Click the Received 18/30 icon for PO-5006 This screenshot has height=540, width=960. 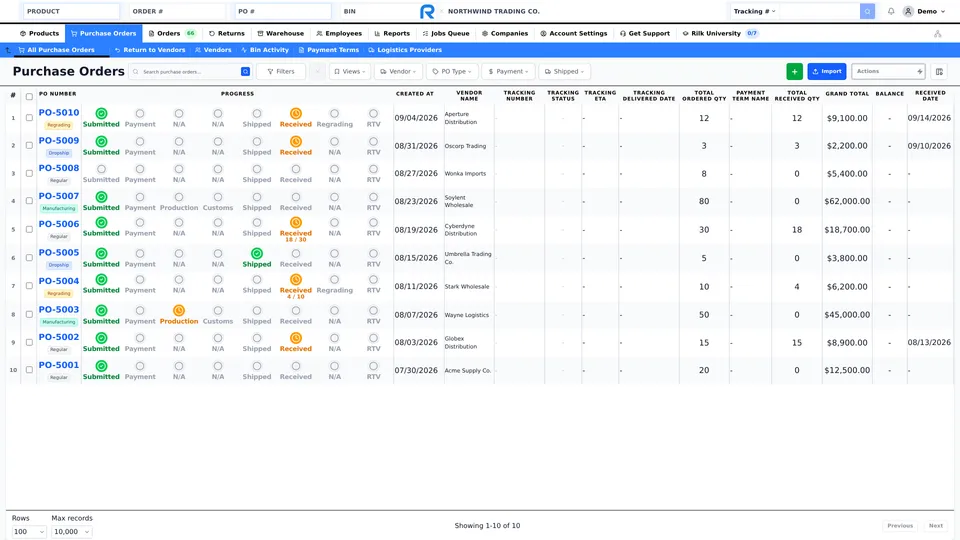click(x=296, y=223)
